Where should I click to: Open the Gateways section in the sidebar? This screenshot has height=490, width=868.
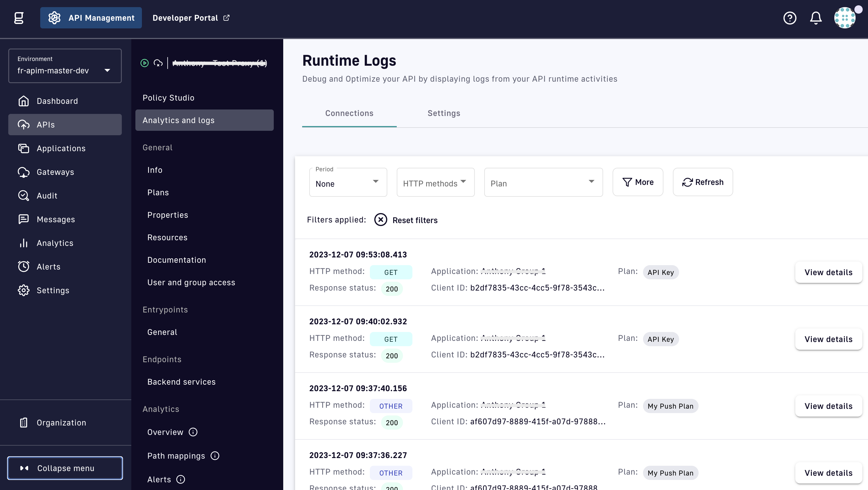[55, 172]
